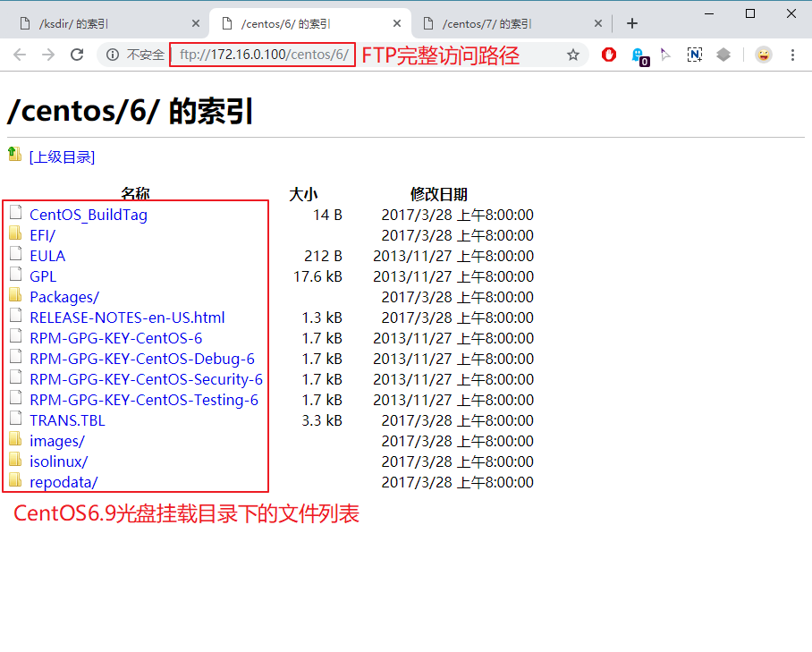Open the red ad blocker extension
This screenshot has height=652, width=812.
609,55
